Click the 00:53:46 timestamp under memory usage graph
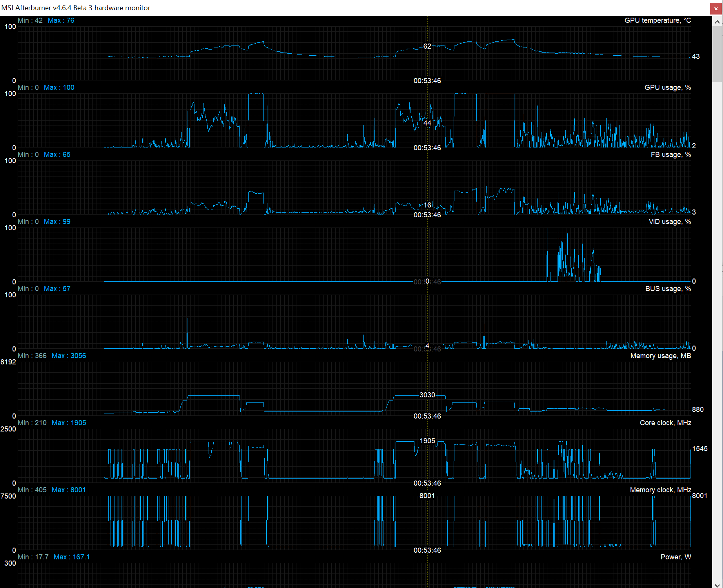This screenshot has height=588, width=723. tap(427, 416)
